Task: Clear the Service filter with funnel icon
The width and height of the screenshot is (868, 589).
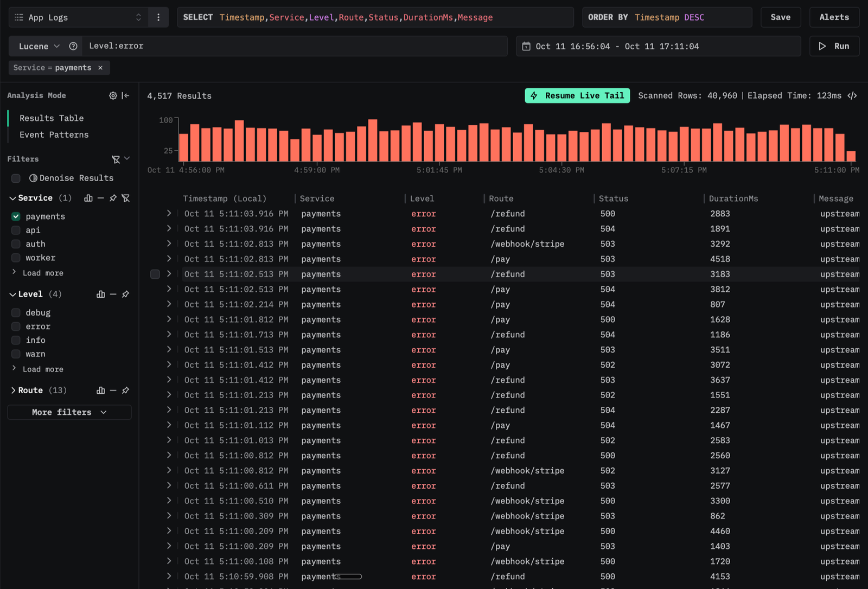Action: [126, 198]
